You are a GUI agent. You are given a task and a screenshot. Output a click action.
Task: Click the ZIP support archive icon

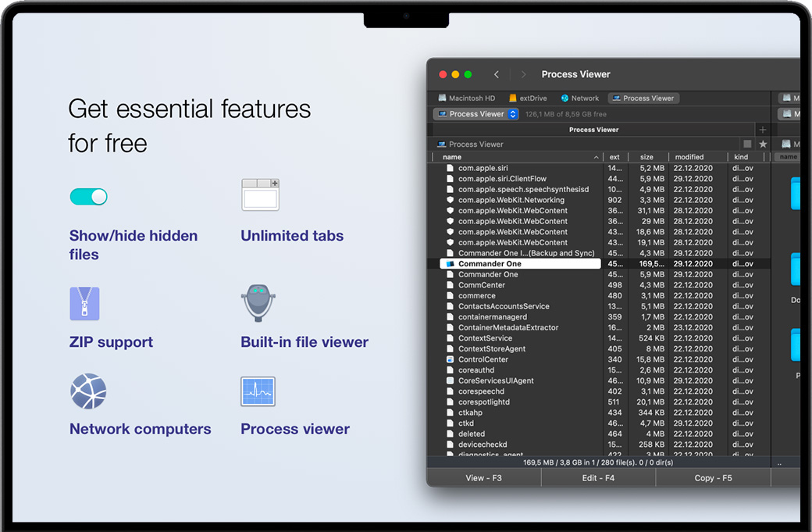(x=84, y=304)
